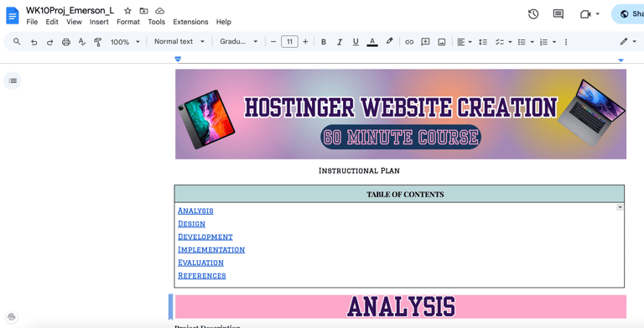
Task: Open the File menu
Action: tap(32, 22)
